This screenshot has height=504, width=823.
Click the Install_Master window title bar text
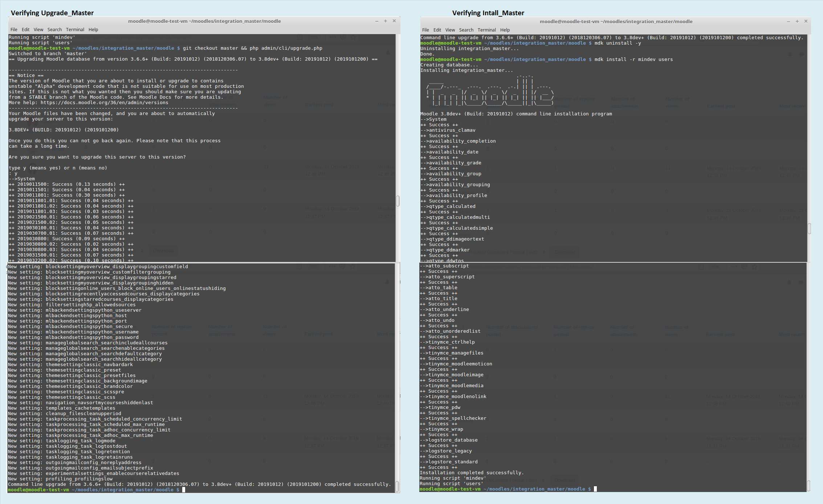616,21
